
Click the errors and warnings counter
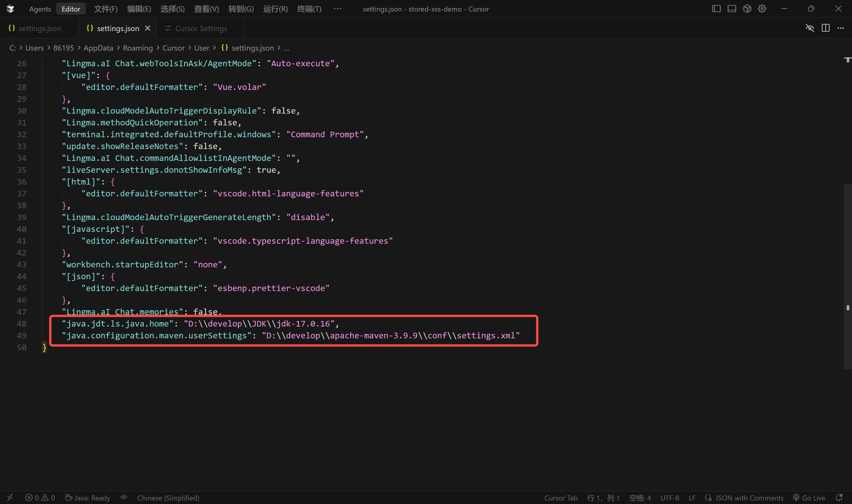click(x=40, y=497)
